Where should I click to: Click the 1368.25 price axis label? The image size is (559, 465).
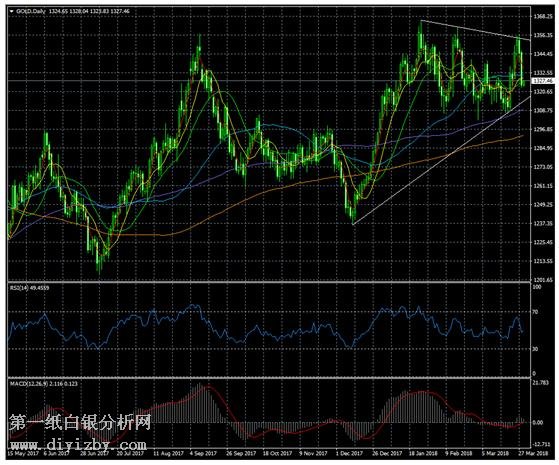(543, 16)
